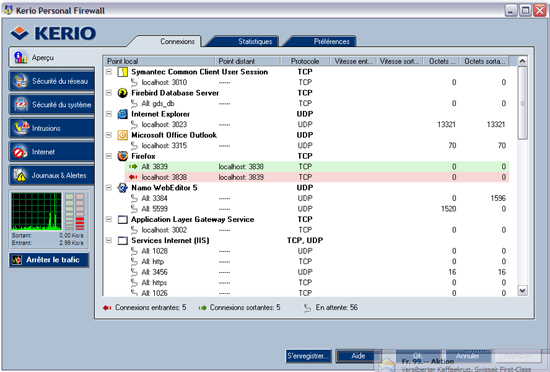Click the Symantec Common Client application icon
This screenshot has height=372, width=550.
[x=122, y=72]
